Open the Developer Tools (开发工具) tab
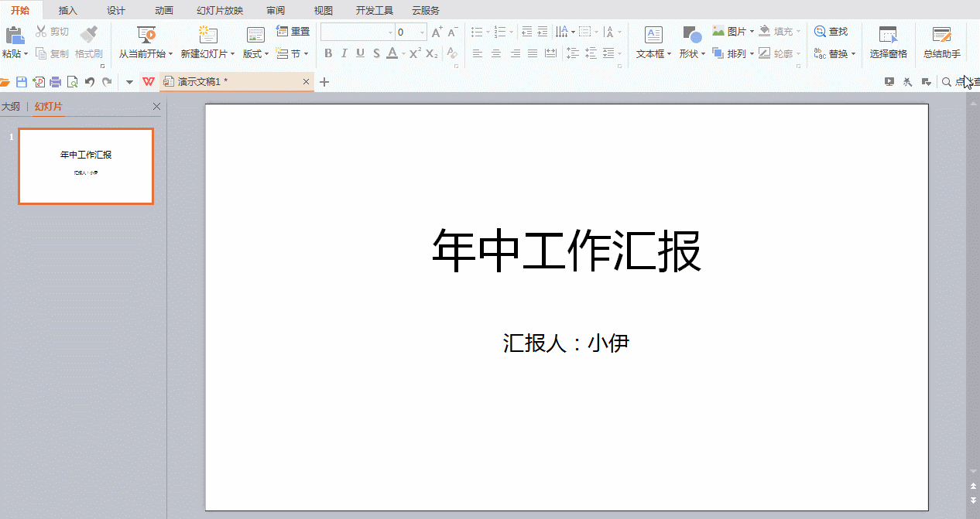Viewport: 980px width, 519px height. point(375,10)
